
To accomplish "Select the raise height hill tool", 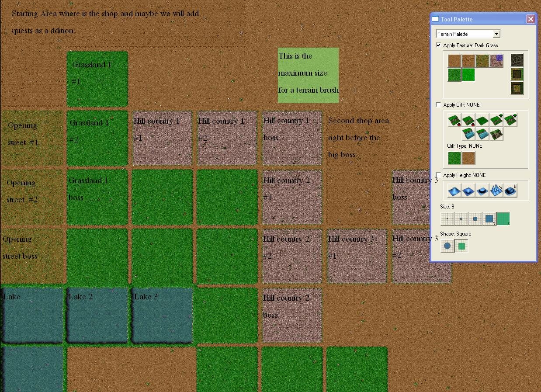I will click(454, 191).
